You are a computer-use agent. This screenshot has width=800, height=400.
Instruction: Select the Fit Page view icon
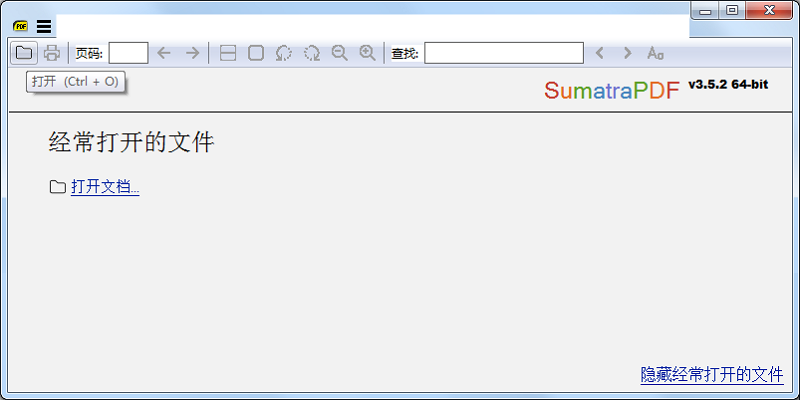(x=256, y=53)
